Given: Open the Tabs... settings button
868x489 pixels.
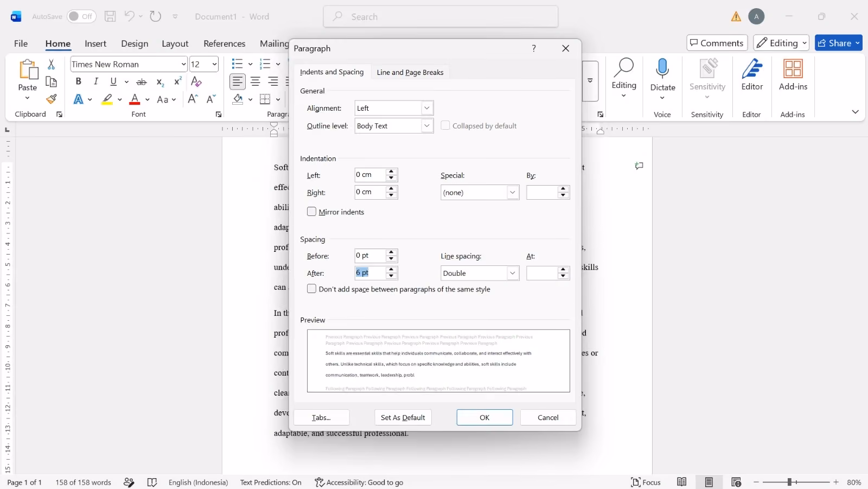Looking at the screenshot, I should pos(321,417).
